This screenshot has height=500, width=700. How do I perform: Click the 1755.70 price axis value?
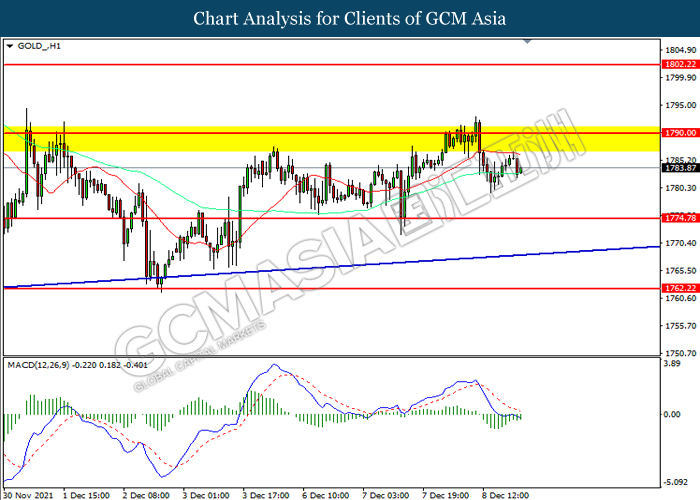coord(680,326)
